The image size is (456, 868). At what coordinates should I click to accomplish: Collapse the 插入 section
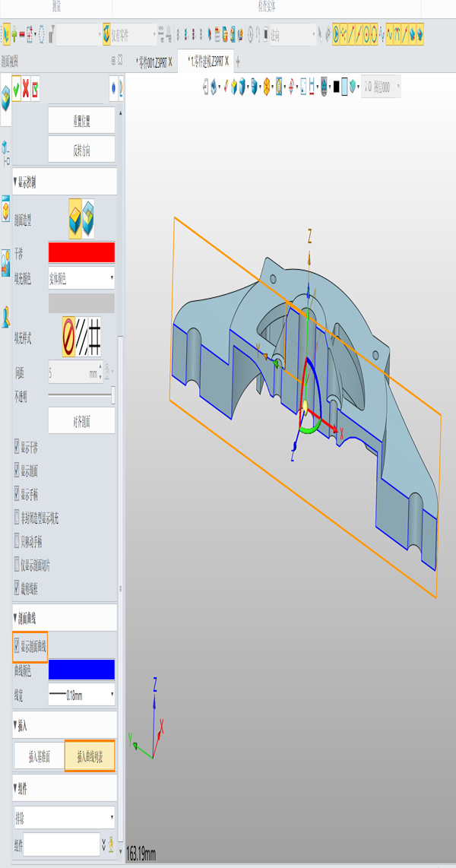(x=64, y=724)
